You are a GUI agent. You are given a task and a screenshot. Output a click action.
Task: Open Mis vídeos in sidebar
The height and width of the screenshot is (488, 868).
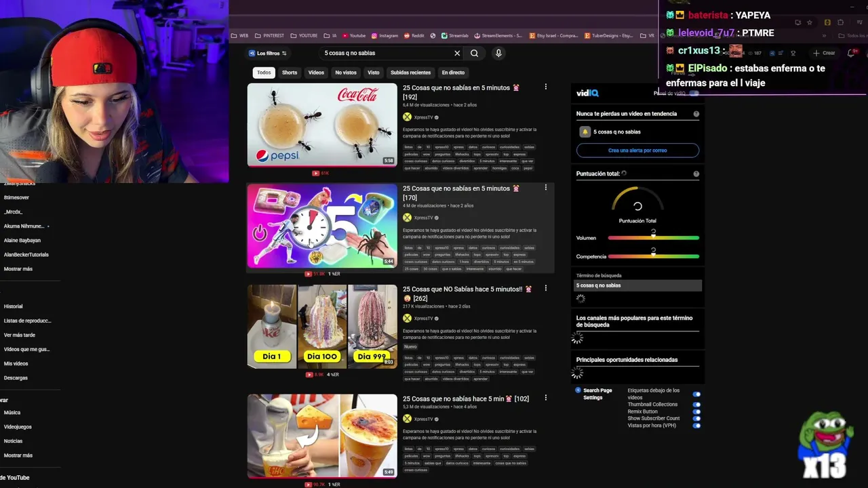(16, 363)
